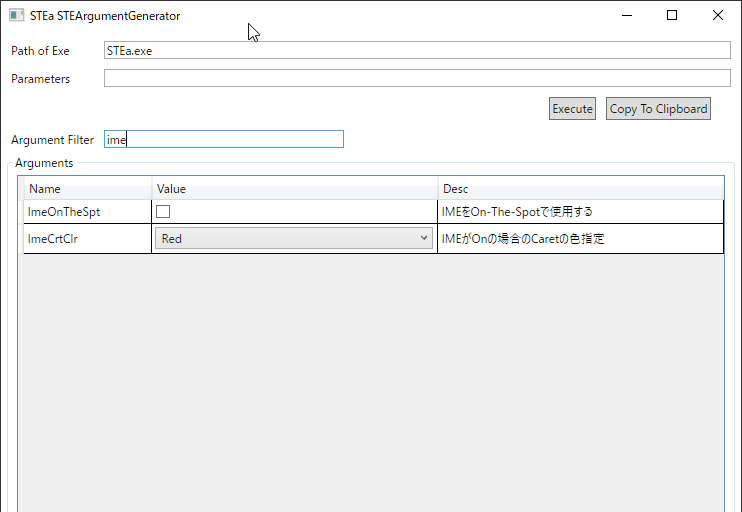Click the Parameters label
Screen dimensions: 742x512
(x=40, y=79)
